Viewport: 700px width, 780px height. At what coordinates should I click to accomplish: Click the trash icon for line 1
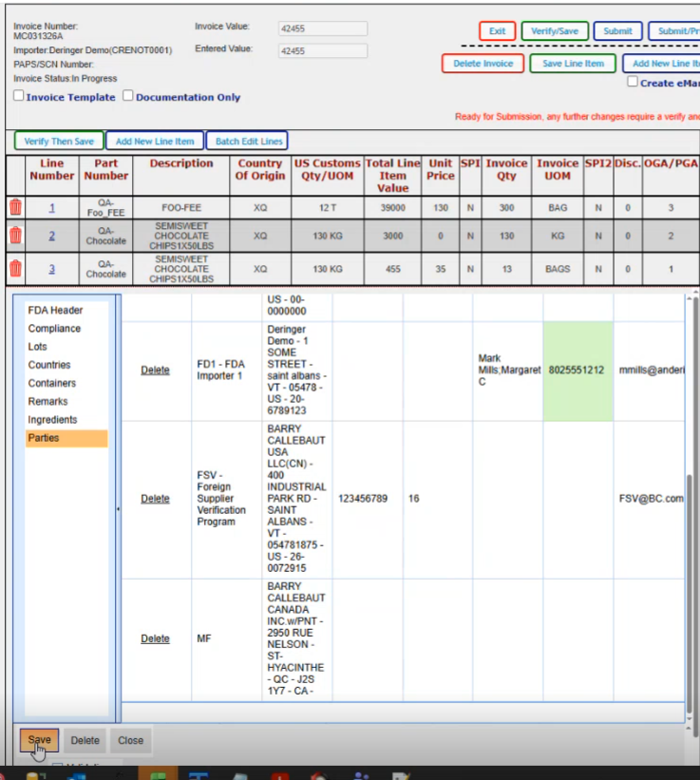tap(15, 207)
